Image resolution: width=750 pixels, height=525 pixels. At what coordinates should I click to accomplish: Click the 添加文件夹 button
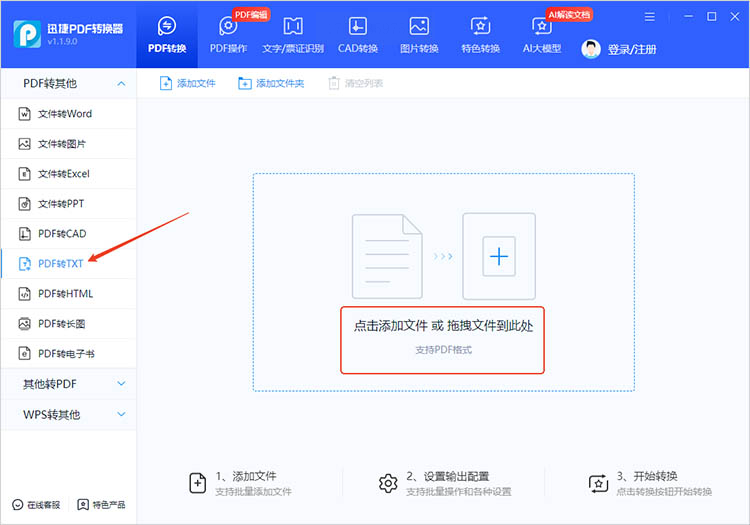coord(271,83)
